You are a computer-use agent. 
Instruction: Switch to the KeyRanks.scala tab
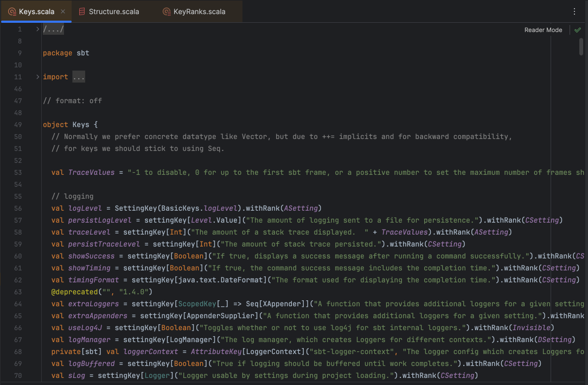pyautogui.click(x=194, y=11)
